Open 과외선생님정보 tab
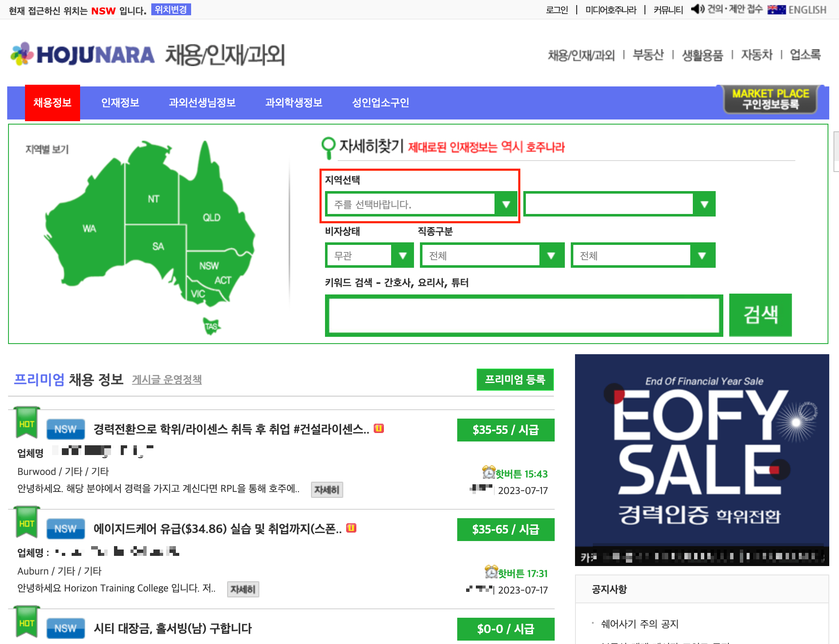 coord(202,103)
